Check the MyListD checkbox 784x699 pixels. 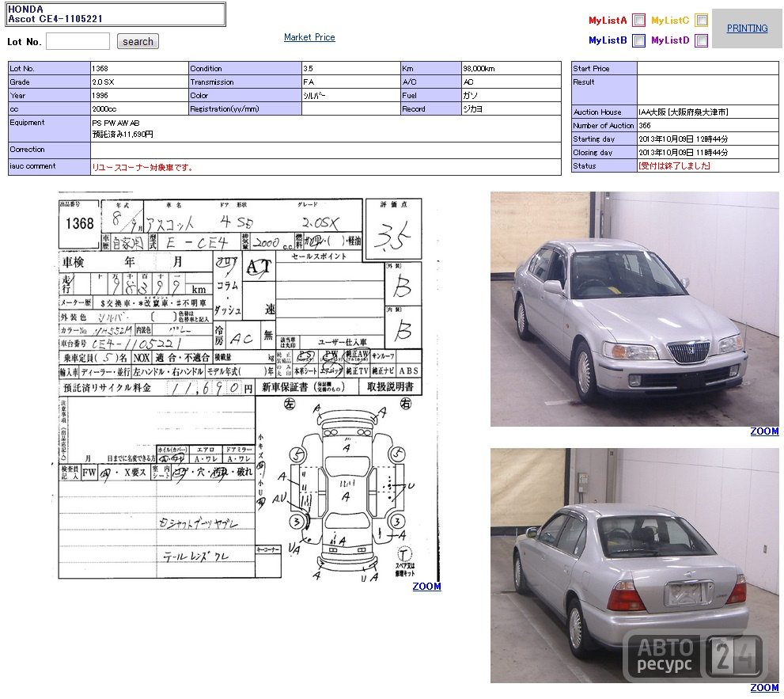[x=702, y=40]
